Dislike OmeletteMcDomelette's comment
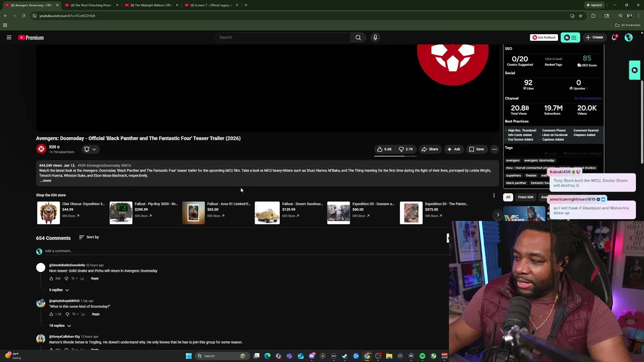This screenshot has height=362, width=644. pyautogui.click(x=67, y=279)
